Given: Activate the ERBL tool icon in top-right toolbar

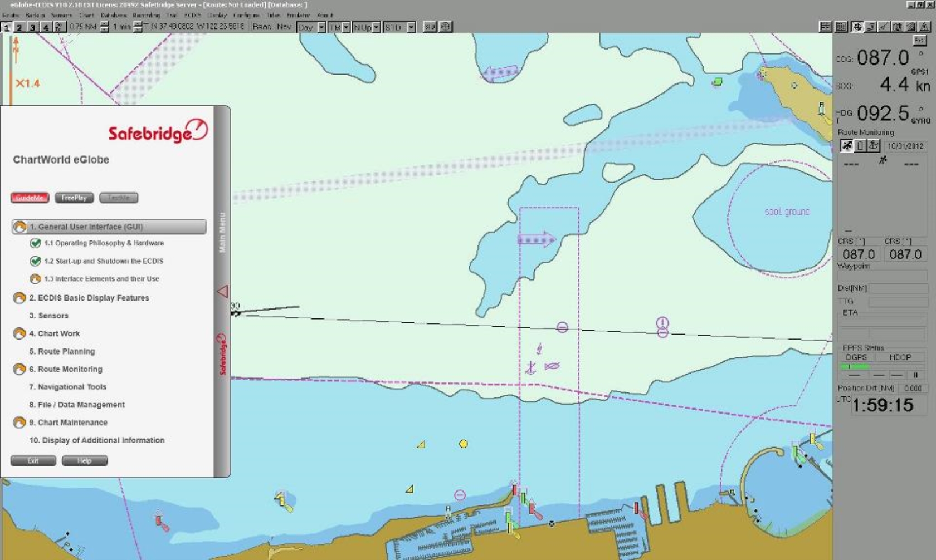Looking at the screenshot, I should [883, 26].
